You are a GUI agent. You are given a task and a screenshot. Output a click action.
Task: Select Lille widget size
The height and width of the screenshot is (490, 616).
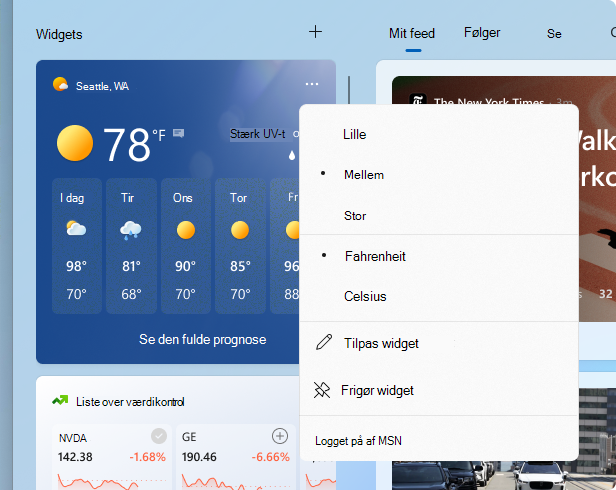[439, 134]
